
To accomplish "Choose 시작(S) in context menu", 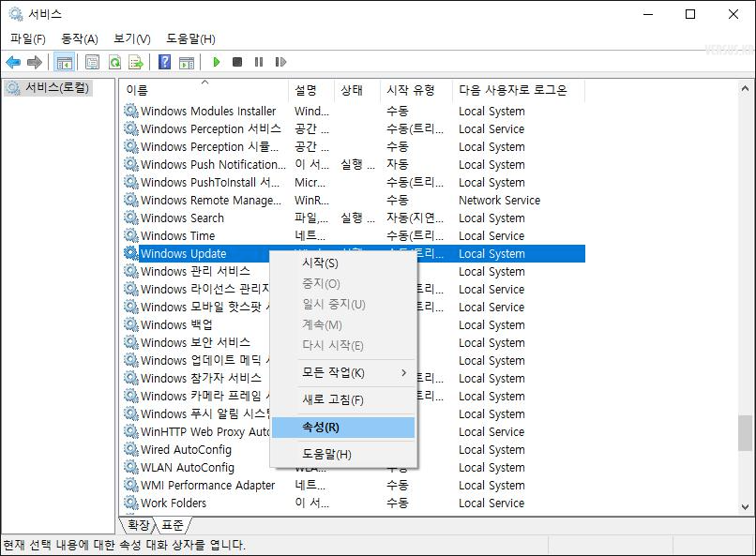I will coord(343,263).
